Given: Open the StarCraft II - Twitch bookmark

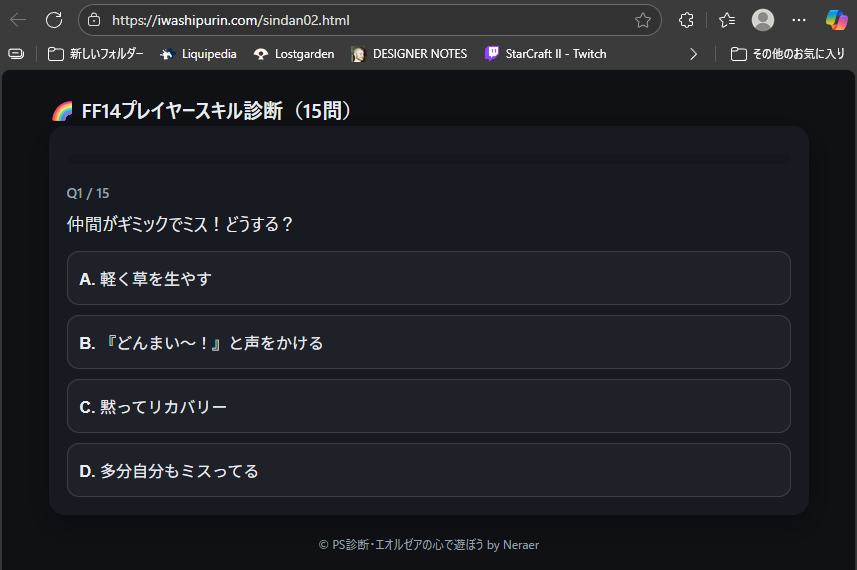Looking at the screenshot, I should pyautogui.click(x=545, y=54).
